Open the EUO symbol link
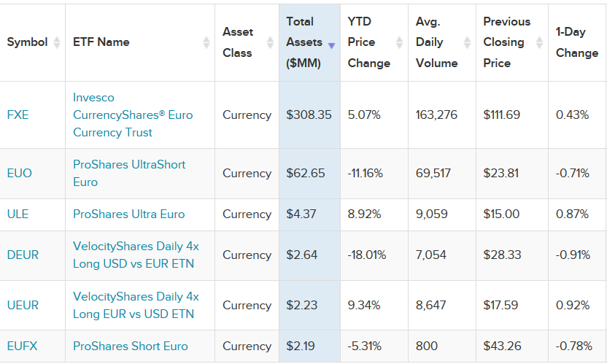 tap(20, 173)
